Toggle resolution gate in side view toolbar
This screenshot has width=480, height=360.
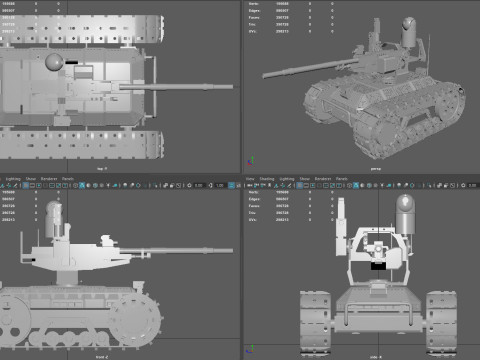click(313, 185)
